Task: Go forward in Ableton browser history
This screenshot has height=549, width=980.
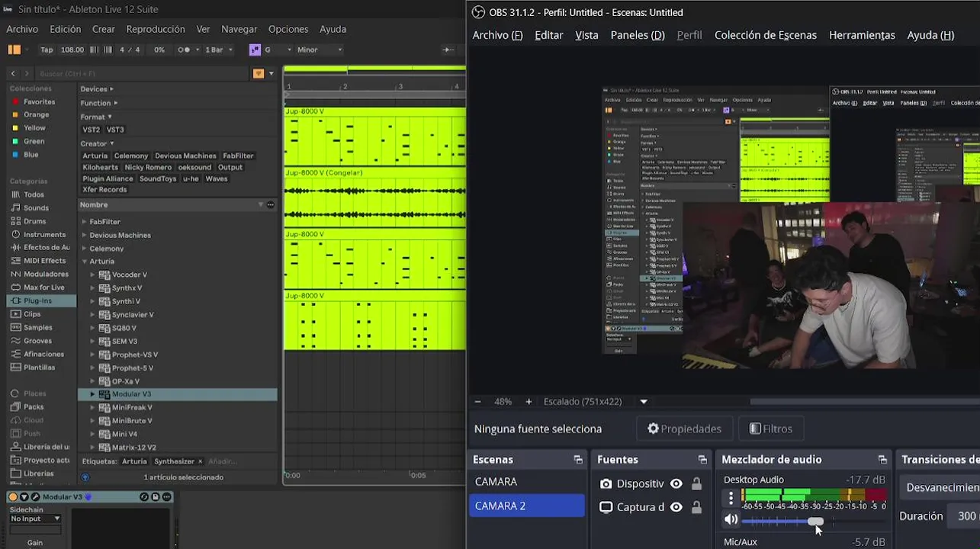Action: point(27,73)
